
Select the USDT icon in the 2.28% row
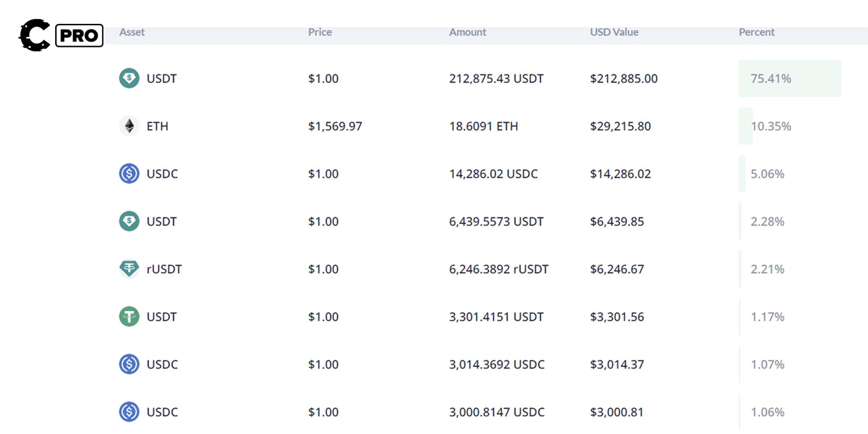click(129, 221)
